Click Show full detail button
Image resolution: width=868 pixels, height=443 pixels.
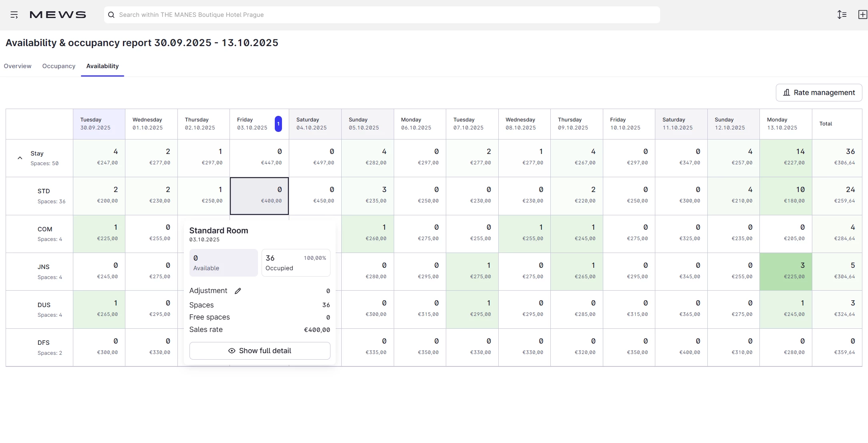260,351
